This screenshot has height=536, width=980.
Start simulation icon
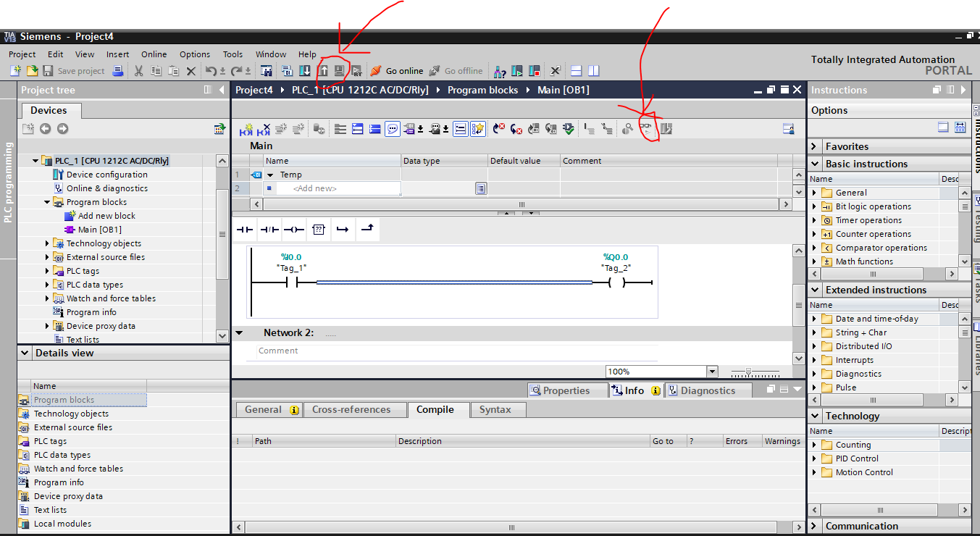[x=339, y=71]
